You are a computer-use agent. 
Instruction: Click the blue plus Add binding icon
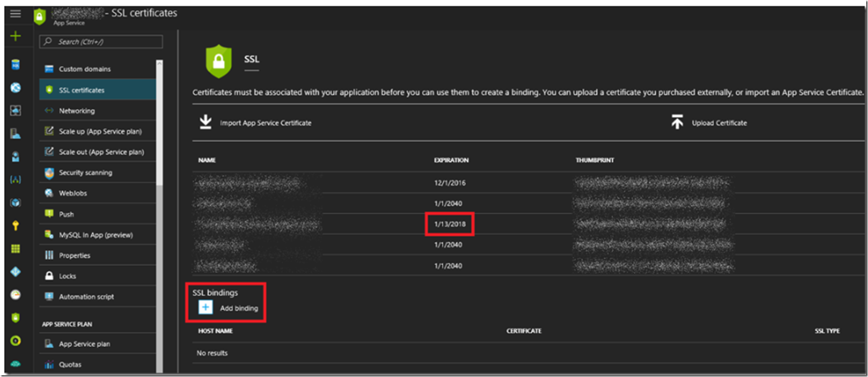[205, 308]
